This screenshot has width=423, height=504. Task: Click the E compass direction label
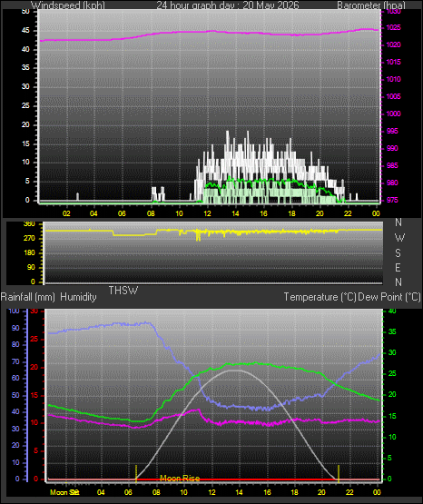point(398,267)
